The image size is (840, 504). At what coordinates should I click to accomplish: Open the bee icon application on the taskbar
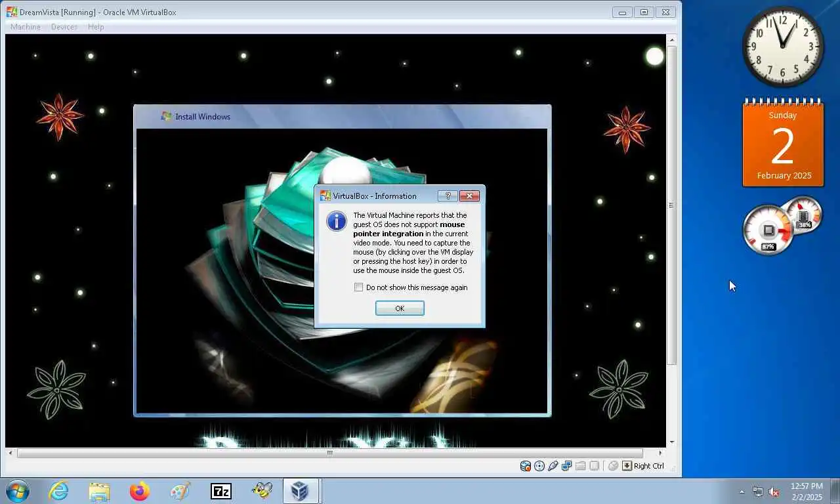tap(262, 491)
